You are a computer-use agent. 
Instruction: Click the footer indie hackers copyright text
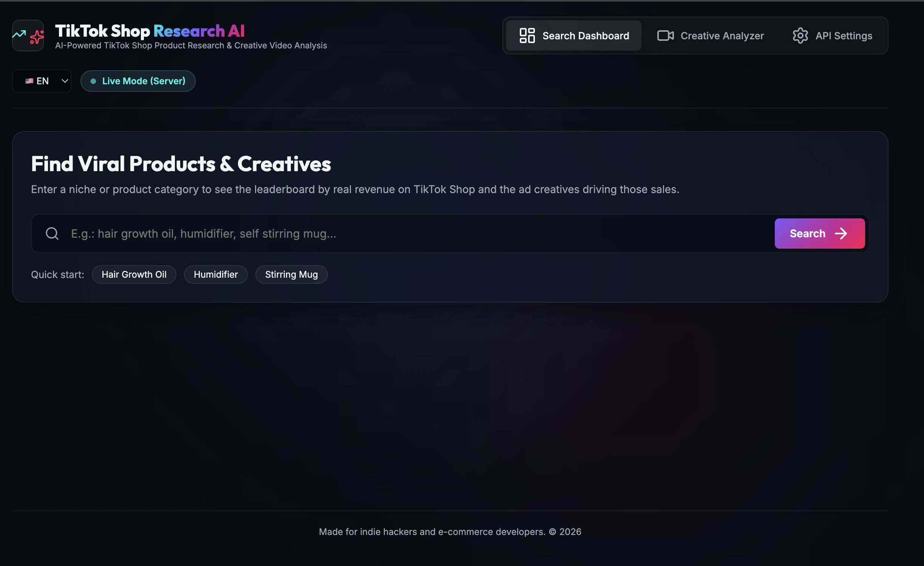tap(450, 532)
